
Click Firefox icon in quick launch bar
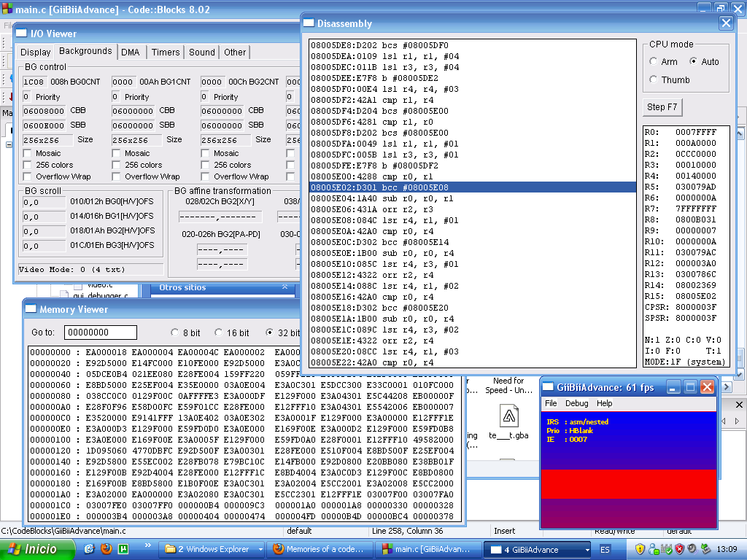point(107,549)
